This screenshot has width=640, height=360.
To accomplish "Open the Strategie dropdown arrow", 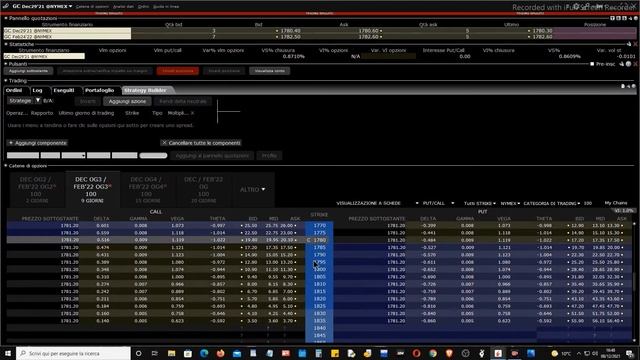I will [38, 100].
